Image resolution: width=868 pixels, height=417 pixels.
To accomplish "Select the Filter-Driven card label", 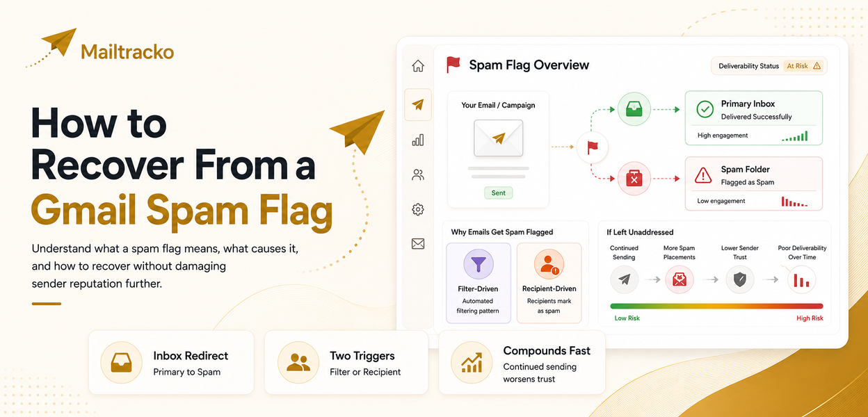I will coord(479,288).
